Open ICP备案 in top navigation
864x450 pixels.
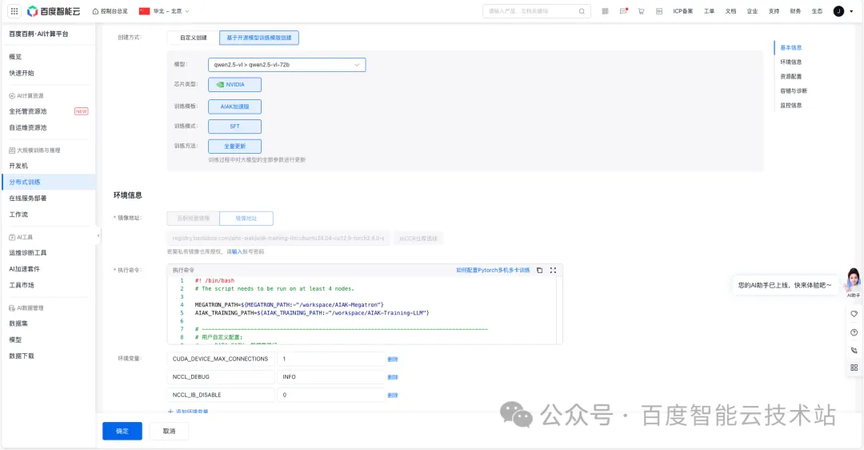pyautogui.click(x=683, y=11)
